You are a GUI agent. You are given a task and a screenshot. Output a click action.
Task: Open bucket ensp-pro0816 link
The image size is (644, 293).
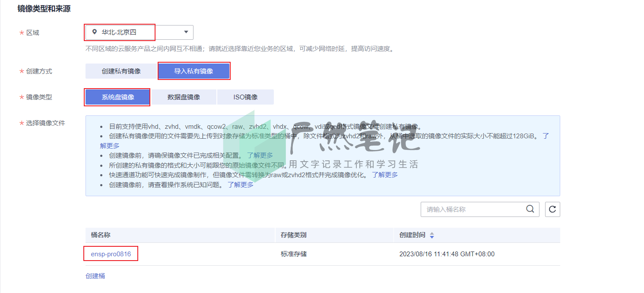pyautogui.click(x=111, y=254)
